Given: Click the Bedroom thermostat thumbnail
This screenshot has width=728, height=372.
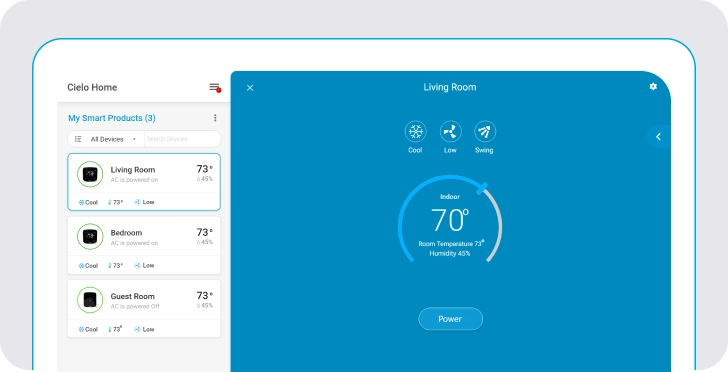Looking at the screenshot, I should click(90, 237).
